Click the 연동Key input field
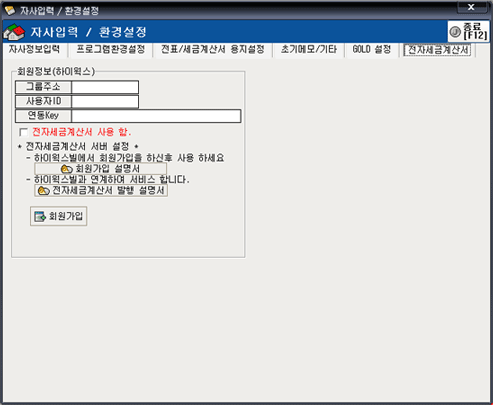This screenshot has height=405, width=493. tap(156, 116)
